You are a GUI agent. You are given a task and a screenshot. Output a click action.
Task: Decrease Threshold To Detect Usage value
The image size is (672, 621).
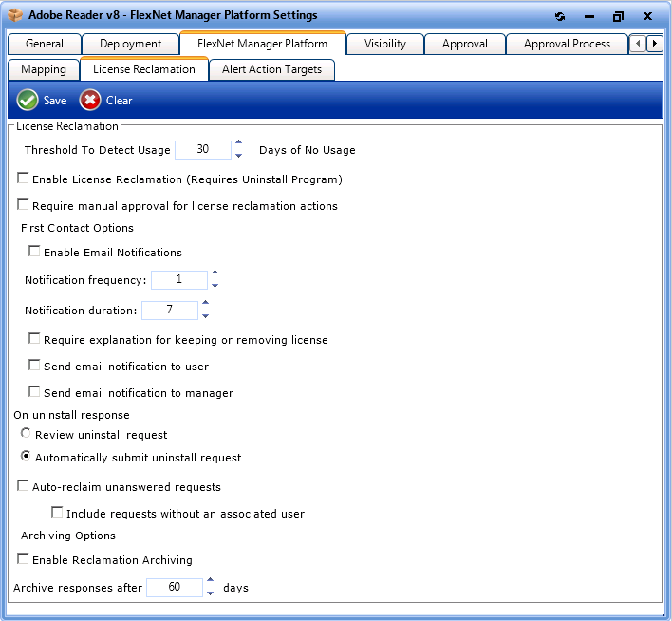[x=239, y=156]
